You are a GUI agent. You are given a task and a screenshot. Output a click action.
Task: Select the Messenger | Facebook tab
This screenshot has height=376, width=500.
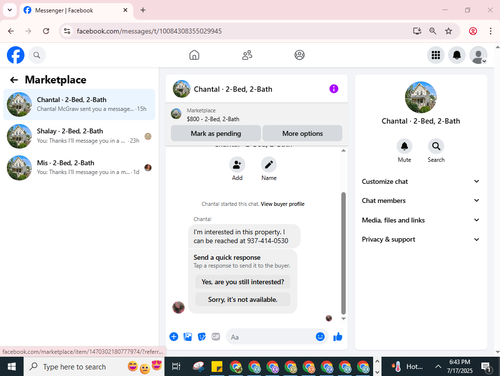click(76, 10)
